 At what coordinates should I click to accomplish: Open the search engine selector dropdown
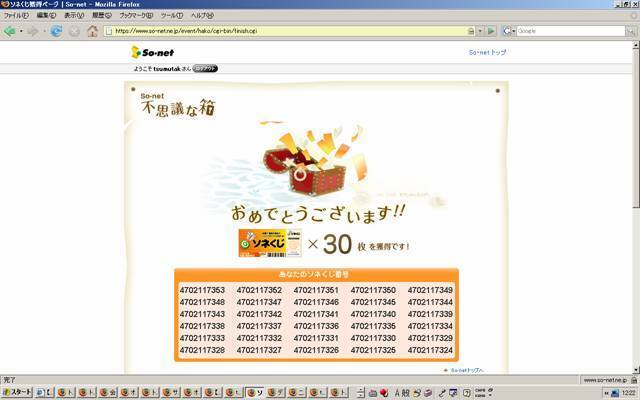508,31
